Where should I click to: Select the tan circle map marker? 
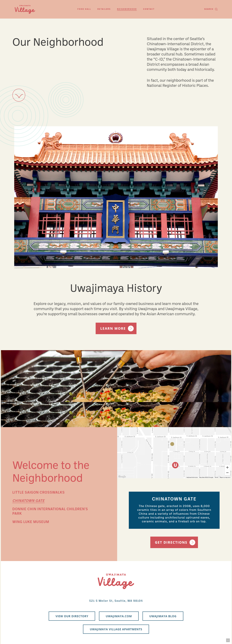(x=172, y=444)
